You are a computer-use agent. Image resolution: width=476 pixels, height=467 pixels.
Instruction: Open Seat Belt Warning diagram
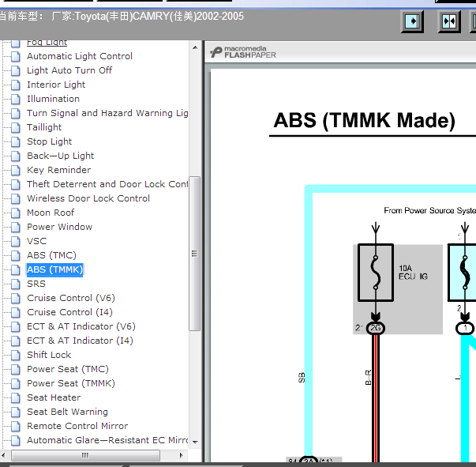[67, 412]
